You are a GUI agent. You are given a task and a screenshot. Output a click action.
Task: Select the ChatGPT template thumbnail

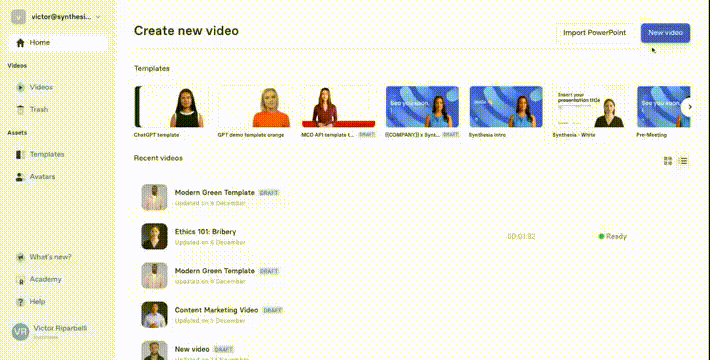tap(171, 107)
